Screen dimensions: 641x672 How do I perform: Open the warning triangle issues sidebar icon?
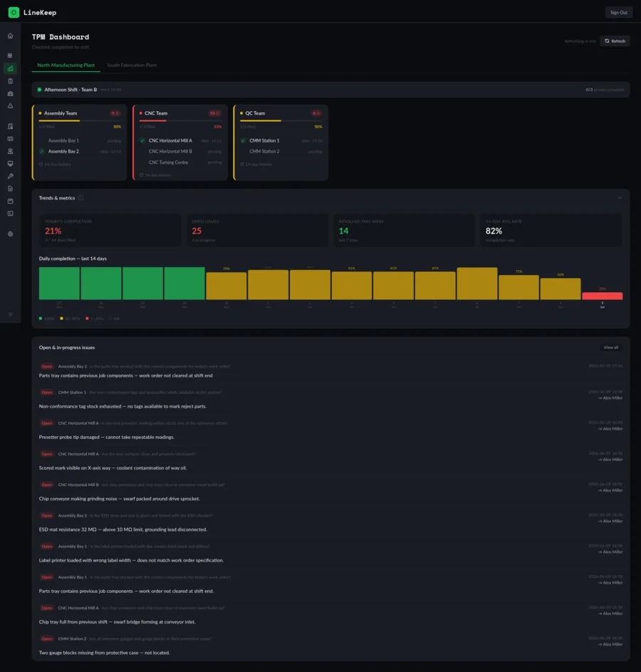coord(10,106)
